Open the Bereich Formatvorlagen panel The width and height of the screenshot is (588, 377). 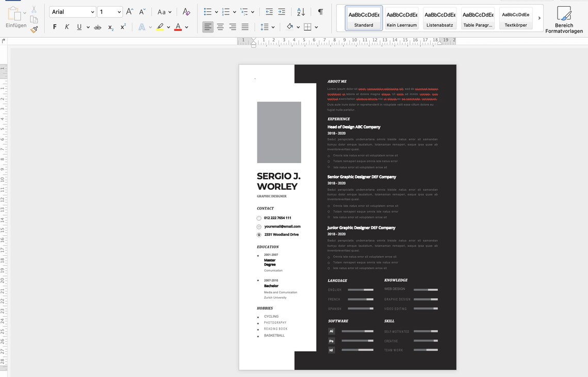tap(564, 19)
